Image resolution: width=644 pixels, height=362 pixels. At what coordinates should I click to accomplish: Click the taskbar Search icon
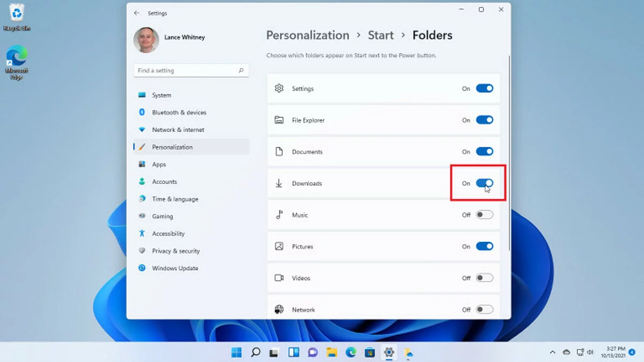click(x=255, y=352)
